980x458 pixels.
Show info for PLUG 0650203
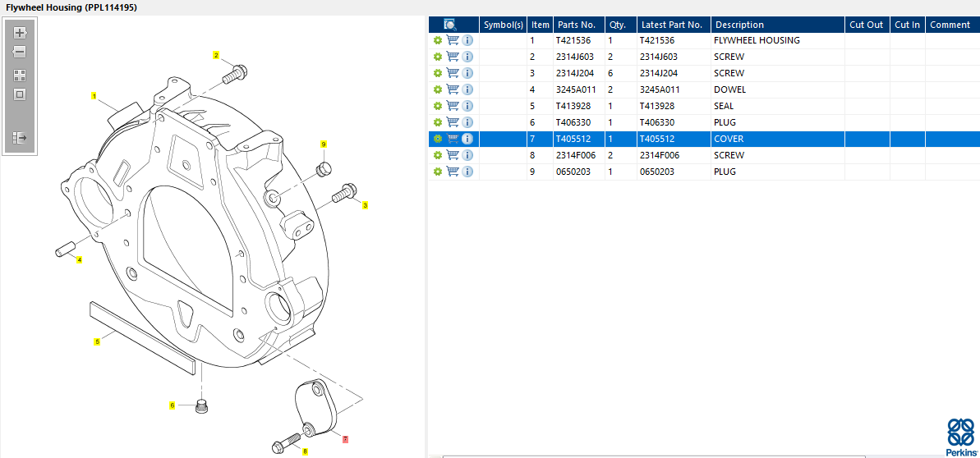467,172
